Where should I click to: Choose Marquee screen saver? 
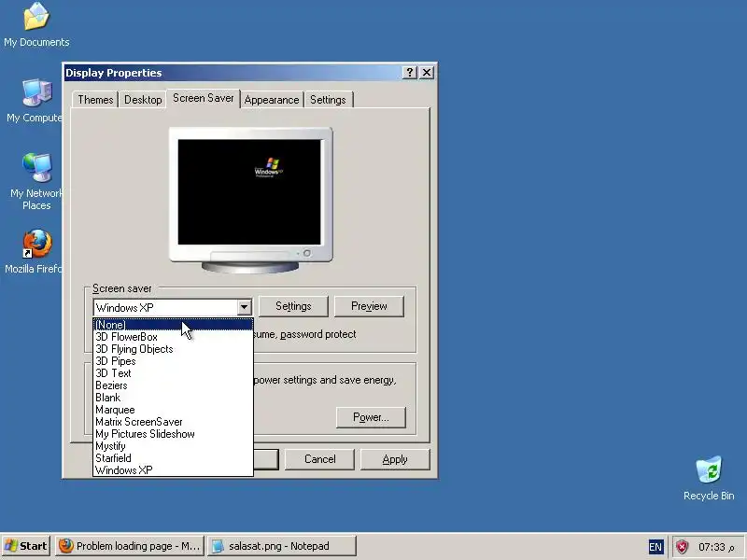click(x=173, y=410)
